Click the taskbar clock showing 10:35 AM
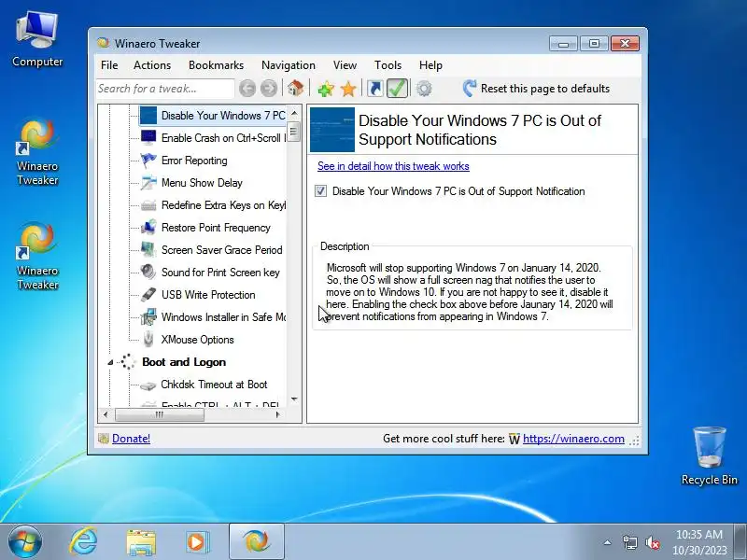747x560 pixels. (698, 542)
